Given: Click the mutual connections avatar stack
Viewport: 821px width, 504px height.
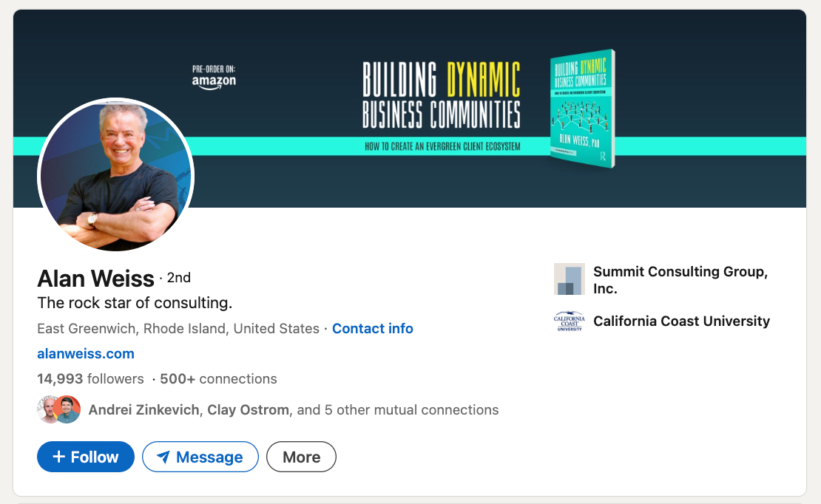Looking at the screenshot, I should click(58, 409).
